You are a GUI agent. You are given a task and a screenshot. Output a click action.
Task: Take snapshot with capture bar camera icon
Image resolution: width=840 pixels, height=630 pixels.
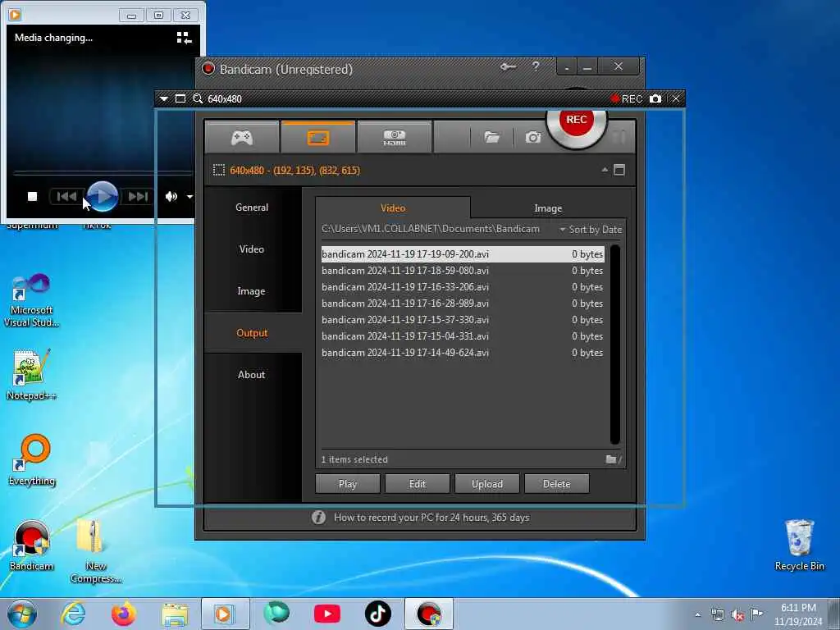(x=655, y=99)
